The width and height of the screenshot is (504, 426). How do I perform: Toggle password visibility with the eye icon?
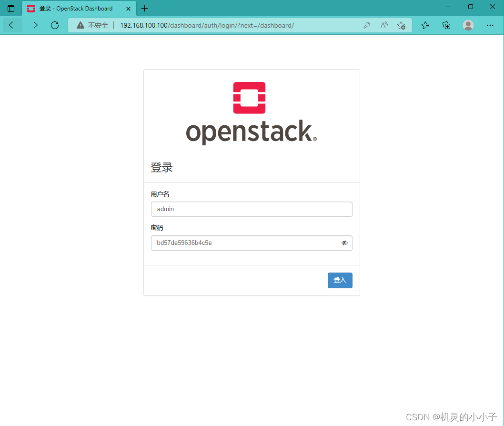click(x=344, y=243)
